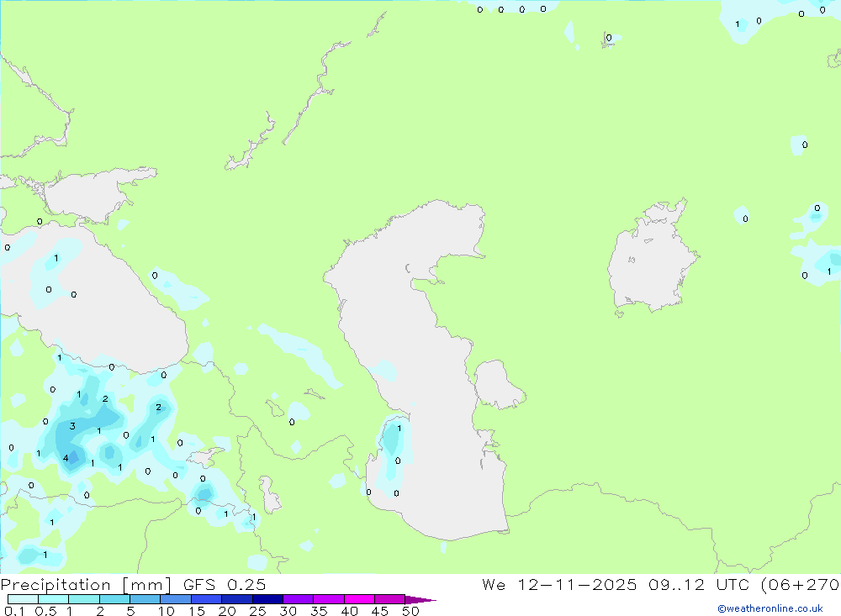
Task: Click the 2–5 mm legend color box
Action: (114, 599)
